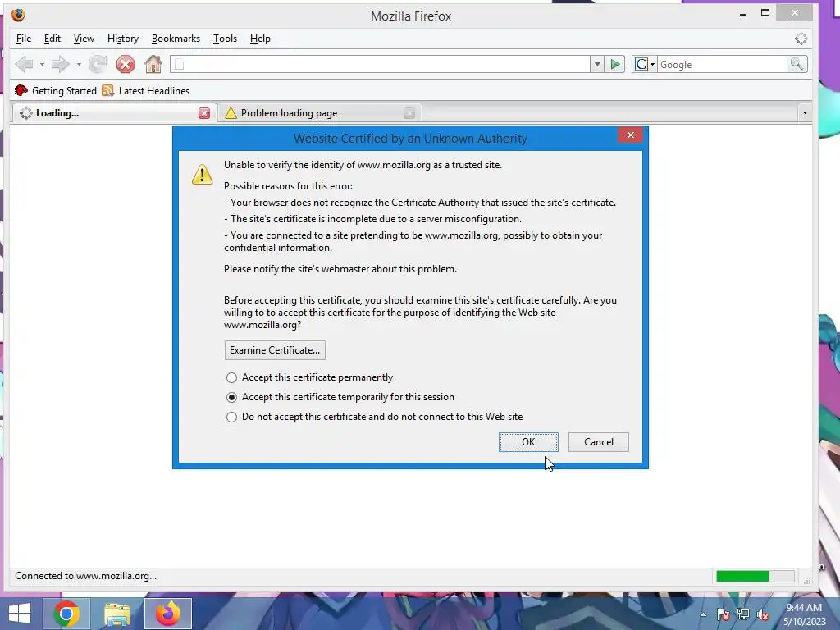Click the Google search input field
The image size is (840, 630).
click(722, 64)
